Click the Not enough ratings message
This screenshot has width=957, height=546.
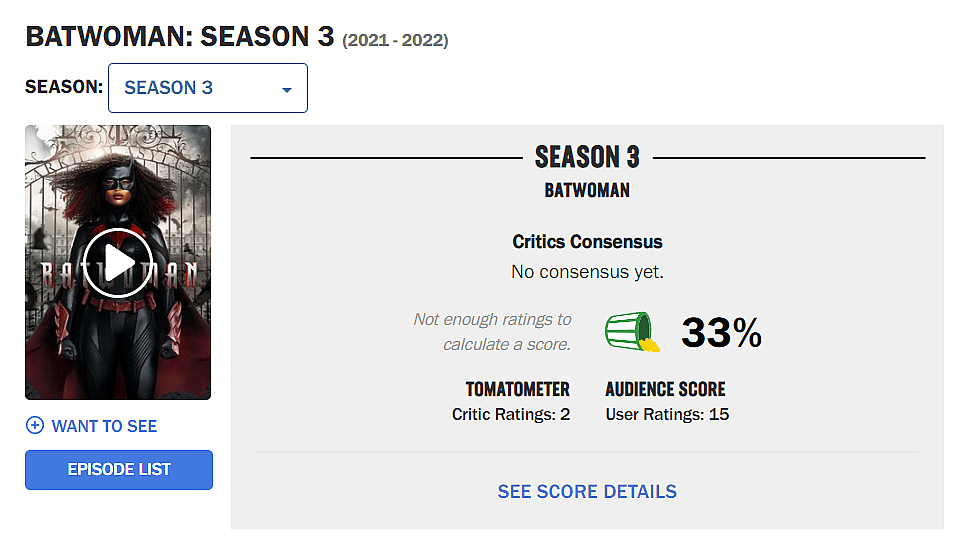point(492,332)
